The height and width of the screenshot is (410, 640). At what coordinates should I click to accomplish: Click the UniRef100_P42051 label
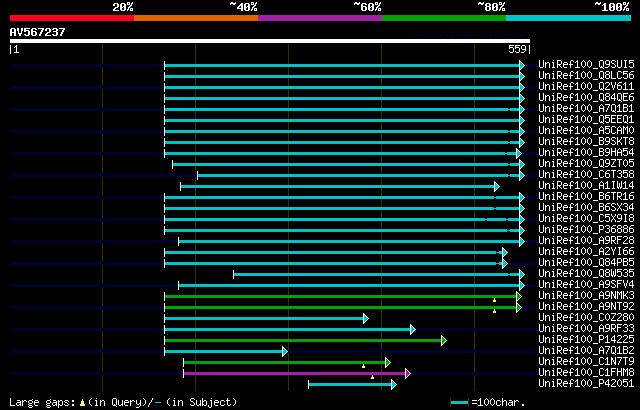coord(586,384)
